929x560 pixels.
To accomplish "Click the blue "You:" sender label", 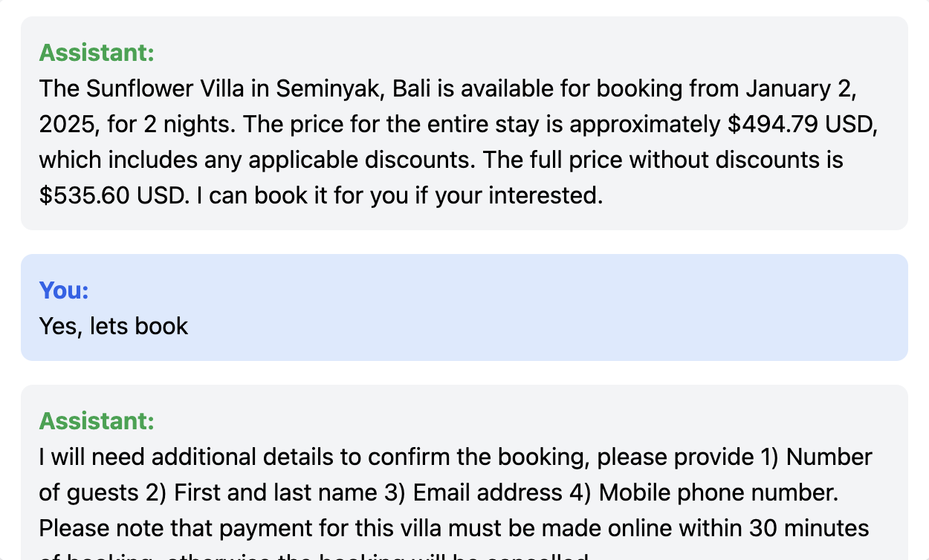I will click(x=64, y=290).
